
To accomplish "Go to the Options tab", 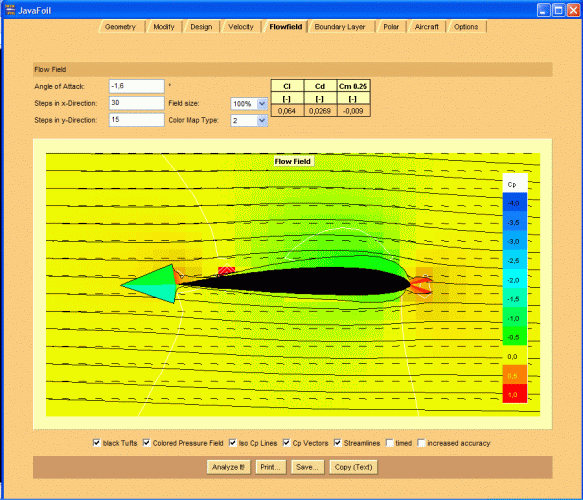I will pos(466,27).
